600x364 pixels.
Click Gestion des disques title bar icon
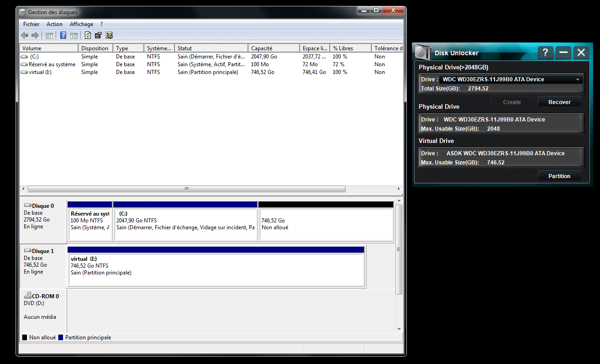pyautogui.click(x=22, y=12)
